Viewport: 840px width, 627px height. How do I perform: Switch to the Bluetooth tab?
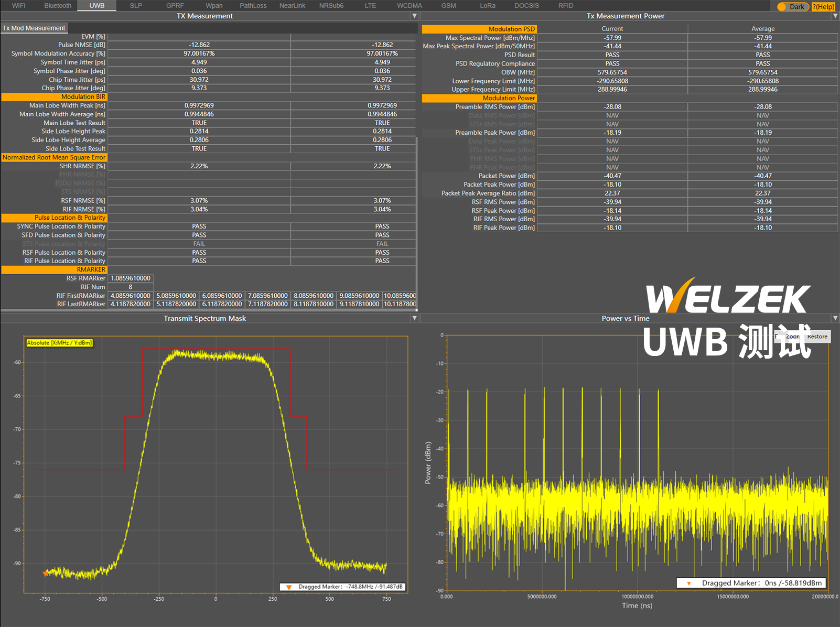click(58, 6)
